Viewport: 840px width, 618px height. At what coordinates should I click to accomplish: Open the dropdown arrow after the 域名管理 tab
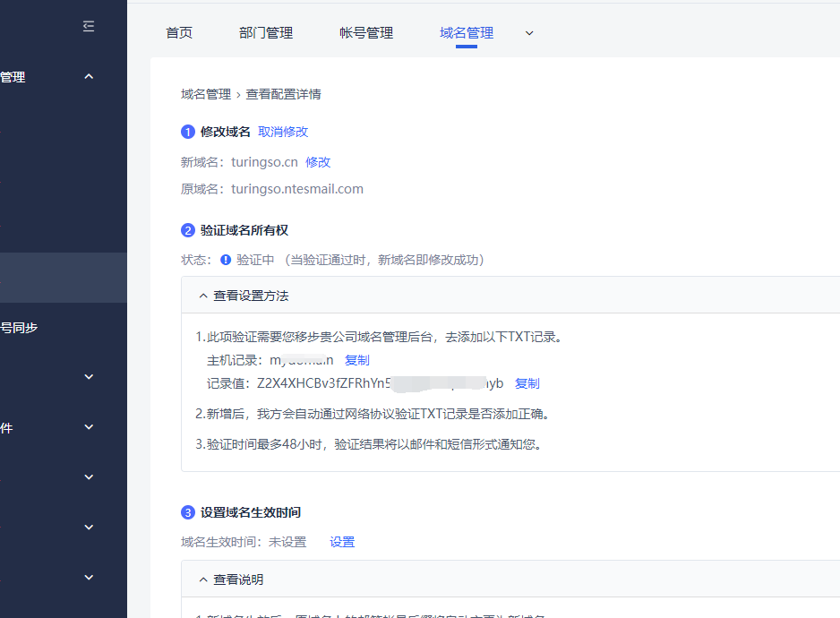(529, 33)
